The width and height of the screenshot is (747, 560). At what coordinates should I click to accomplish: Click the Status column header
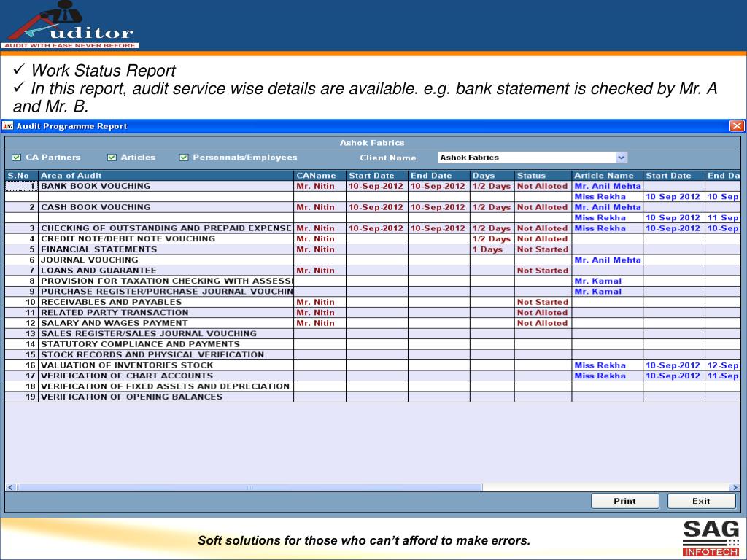pos(543,176)
